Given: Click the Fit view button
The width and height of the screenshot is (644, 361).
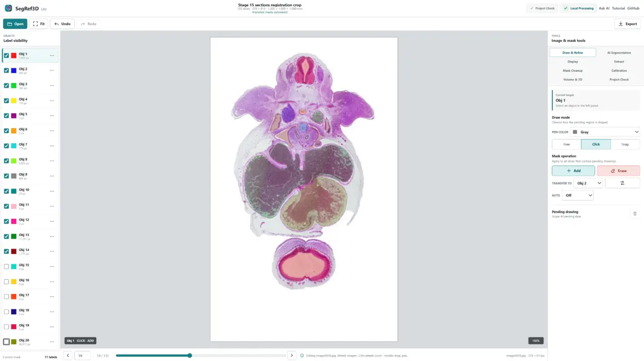Looking at the screenshot, I should (x=39, y=24).
